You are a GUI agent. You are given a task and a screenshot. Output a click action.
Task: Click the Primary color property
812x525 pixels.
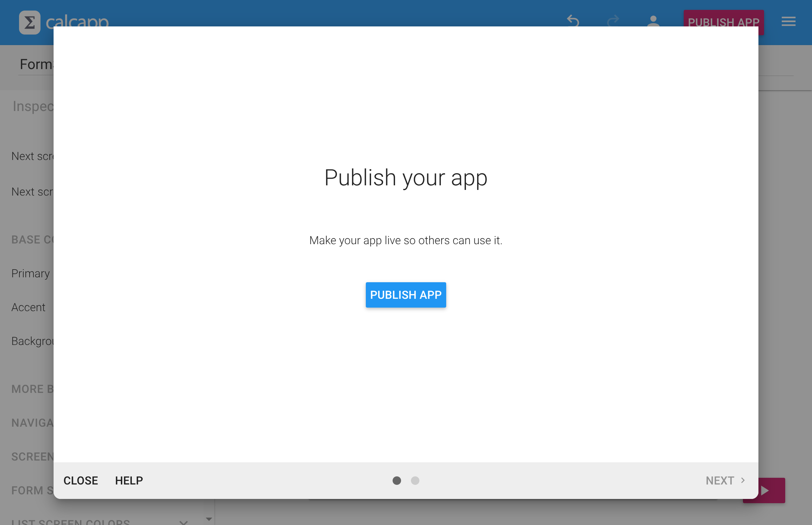pyautogui.click(x=31, y=273)
